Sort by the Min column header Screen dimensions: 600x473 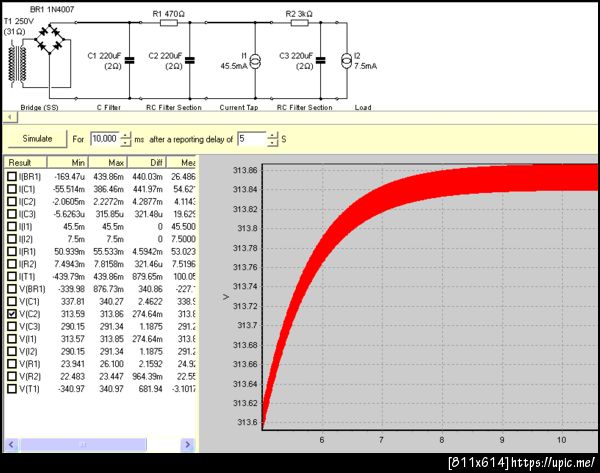tap(68, 162)
